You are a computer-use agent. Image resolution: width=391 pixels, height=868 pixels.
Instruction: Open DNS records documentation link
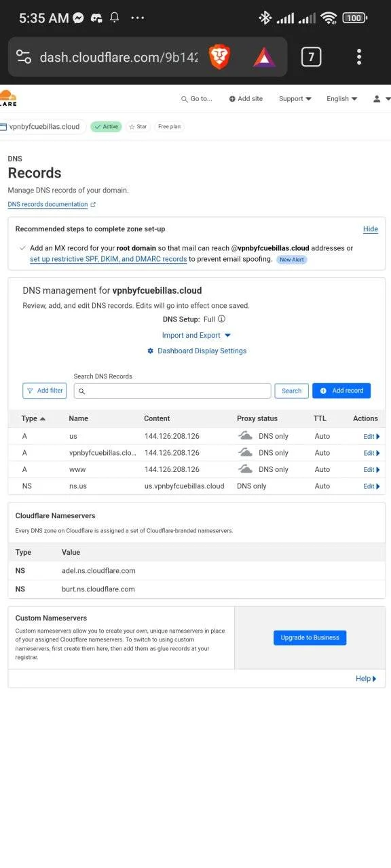coord(48,205)
